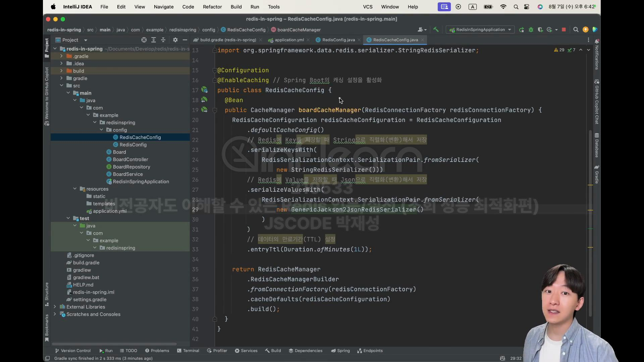644x362 pixels.
Task: Open the VCS menu
Action: coord(368,7)
